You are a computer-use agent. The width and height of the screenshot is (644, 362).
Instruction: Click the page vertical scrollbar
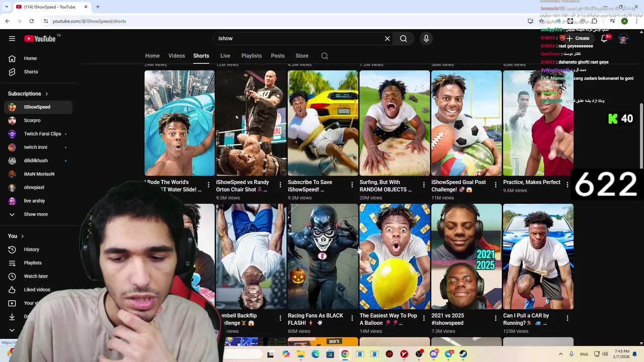[x=641, y=136]
